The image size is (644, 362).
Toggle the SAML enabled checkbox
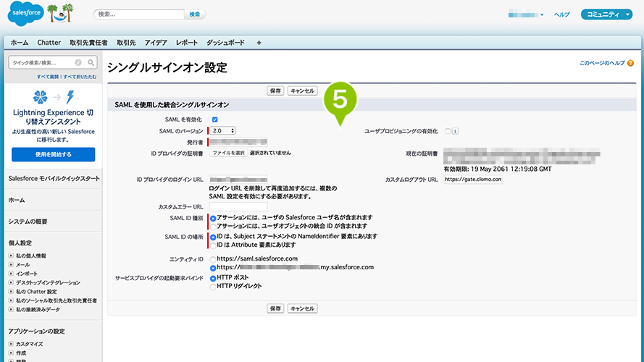pos(215,119)
